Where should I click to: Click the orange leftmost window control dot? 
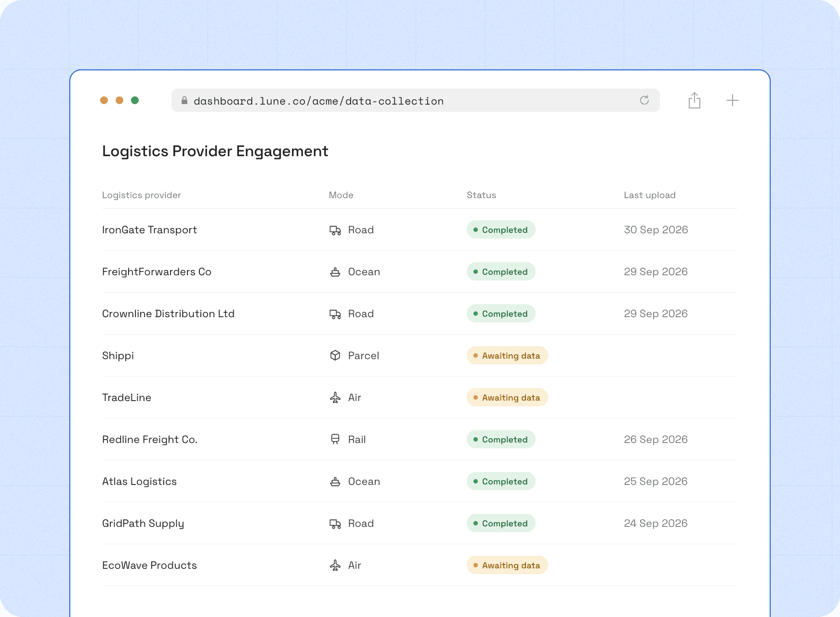click(104, 100)
